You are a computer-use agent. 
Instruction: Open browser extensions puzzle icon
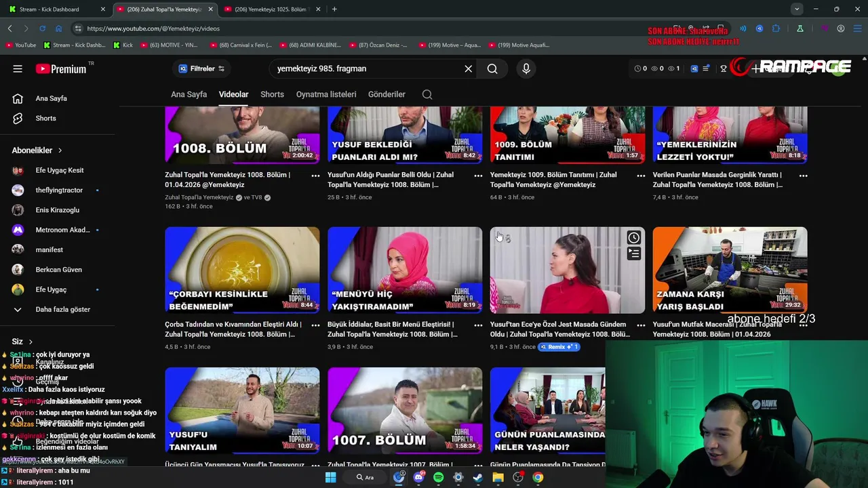point(776,28)
